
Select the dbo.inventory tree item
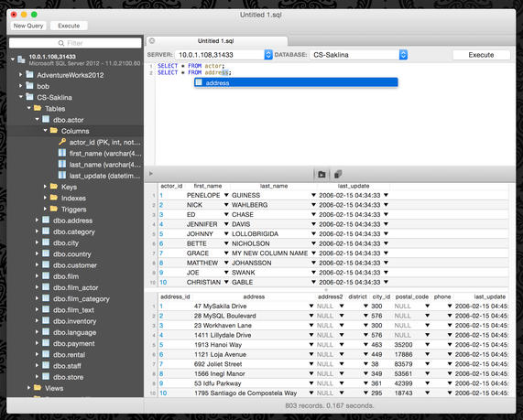click(x=74, y=321)
